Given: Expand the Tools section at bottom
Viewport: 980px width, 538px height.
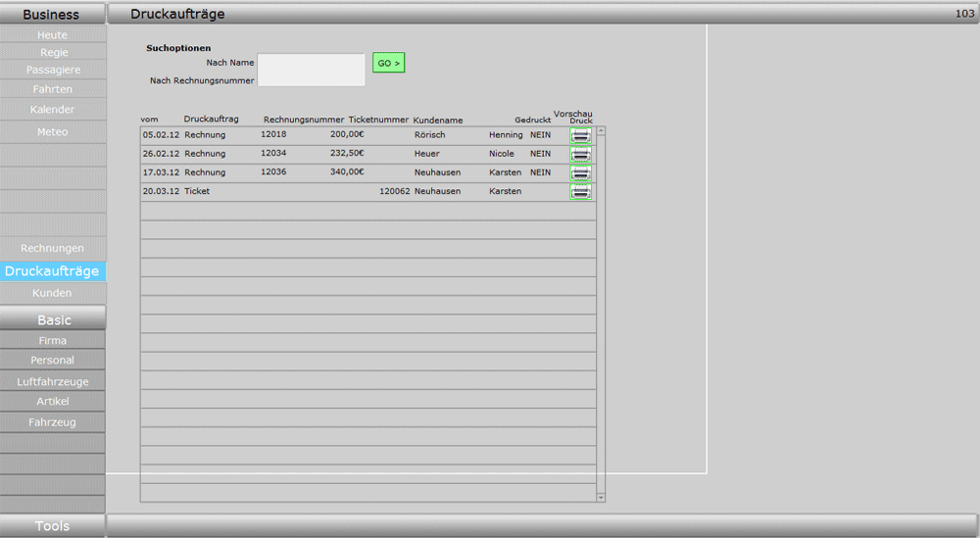Looking at the screenshot, I should (x=52, y=526).
